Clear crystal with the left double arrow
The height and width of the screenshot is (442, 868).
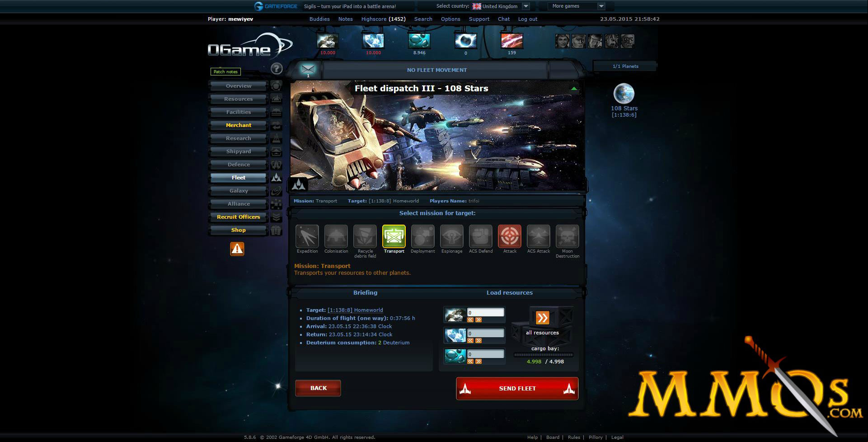point(470,341)
